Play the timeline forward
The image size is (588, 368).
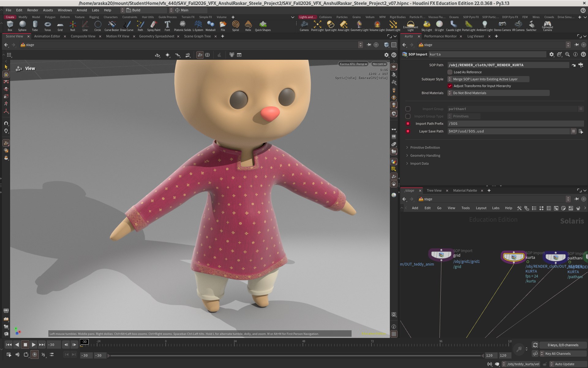coord(34,345)
